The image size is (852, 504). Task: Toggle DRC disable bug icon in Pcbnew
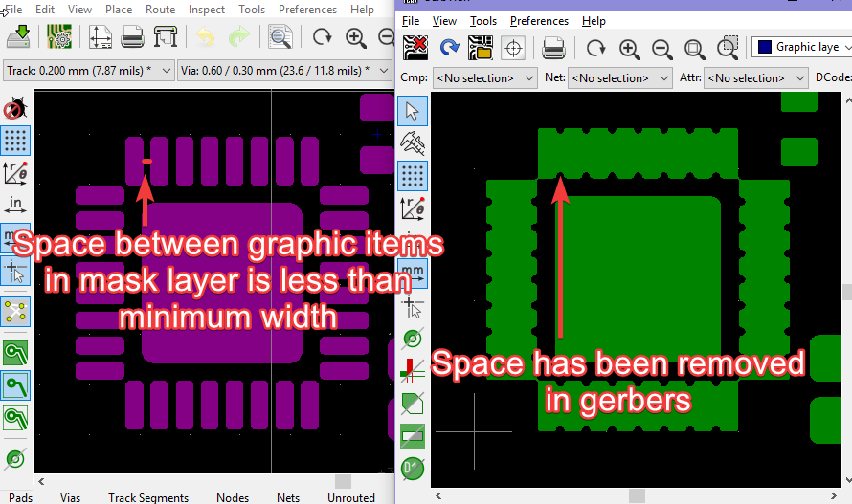pos(15,108)
